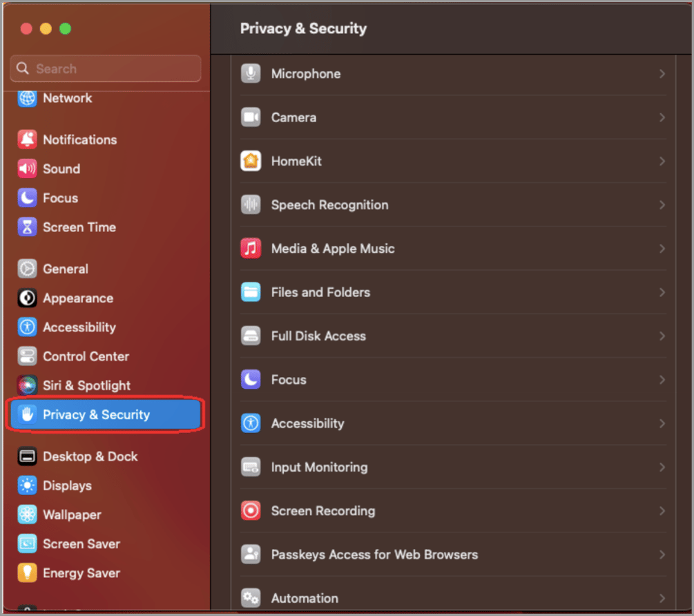Expand Passkeys Access for Web Browsers
This screenshot has width=694, height=616.
(662, 555)
